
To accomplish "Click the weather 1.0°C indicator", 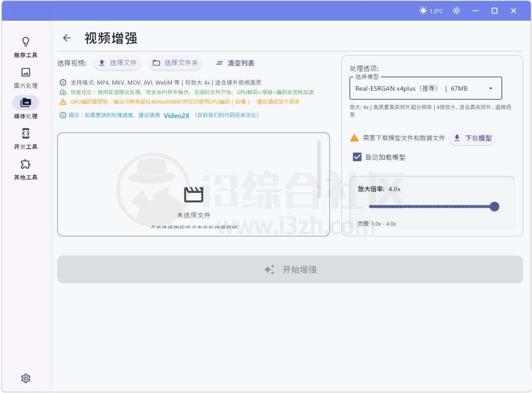I will point(431,11).
